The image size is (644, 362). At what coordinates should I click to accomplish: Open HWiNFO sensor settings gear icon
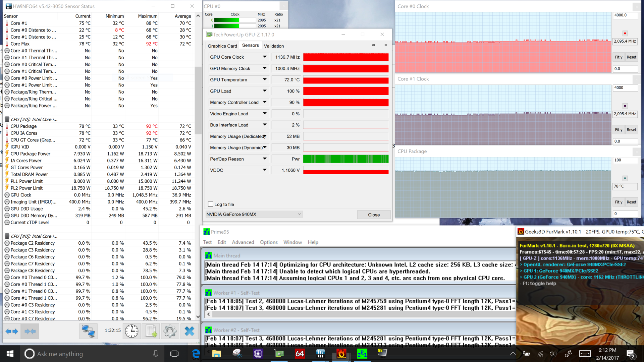coord(170,331)
